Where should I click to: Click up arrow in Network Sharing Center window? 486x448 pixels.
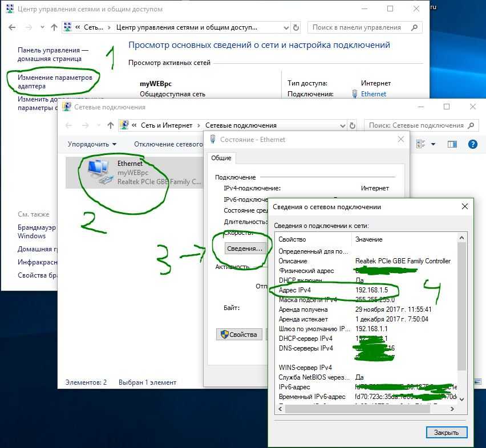(x=54, y=27)
